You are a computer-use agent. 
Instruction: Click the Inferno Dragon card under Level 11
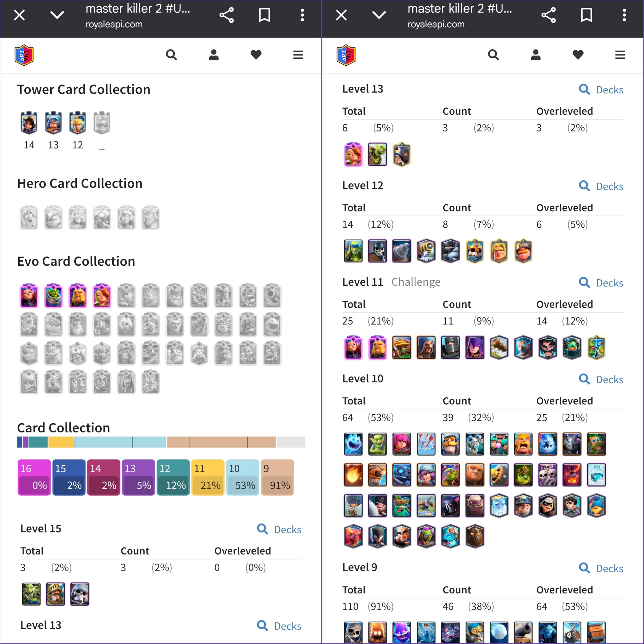(x=572, y=347)
